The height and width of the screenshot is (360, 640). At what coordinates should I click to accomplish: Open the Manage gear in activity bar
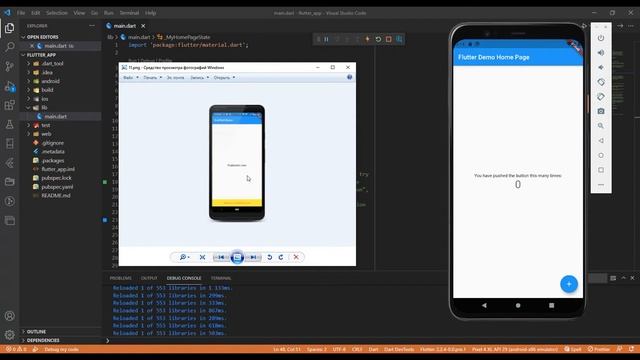pyautogui.click(x=9, y=335)
